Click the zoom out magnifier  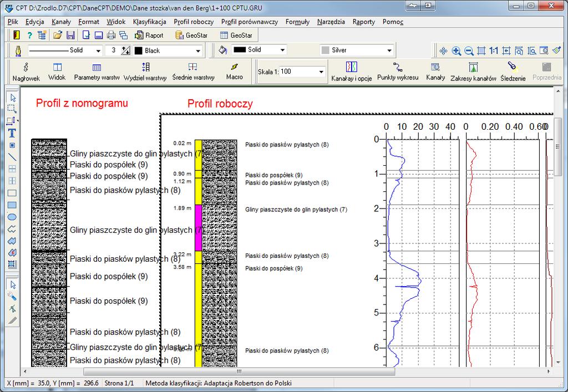click(x=469, y=51)
